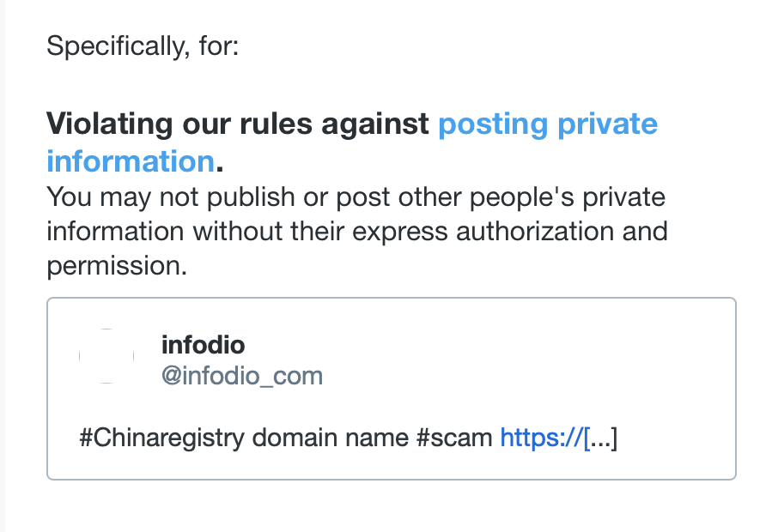Click the blue "information" link word
The width and height of the screenshot is (778, 532).
(x=130, y=161)
